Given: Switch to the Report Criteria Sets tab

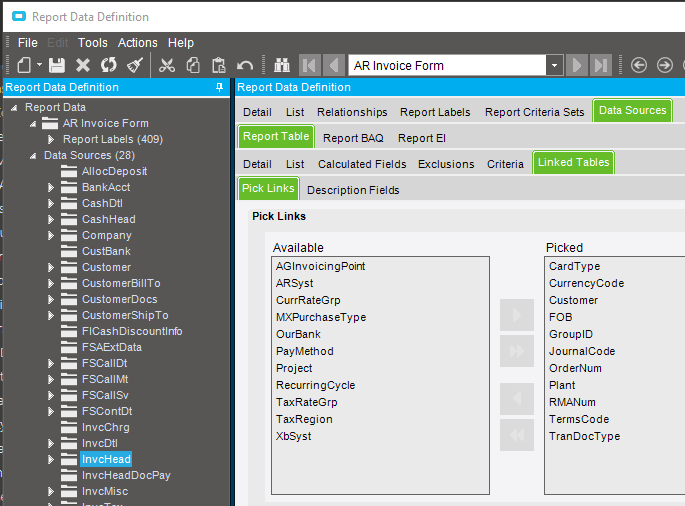Looking at the screenshot, I should 534,112.
